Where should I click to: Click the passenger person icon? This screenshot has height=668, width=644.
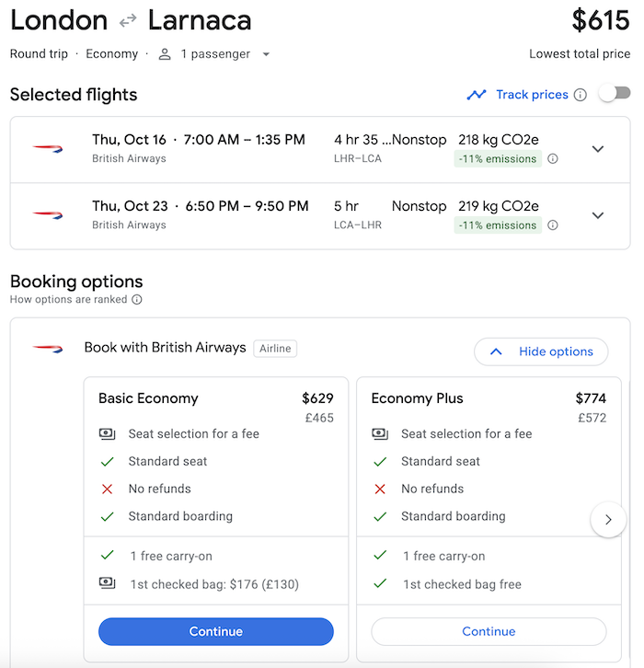[x=165, y=54]
